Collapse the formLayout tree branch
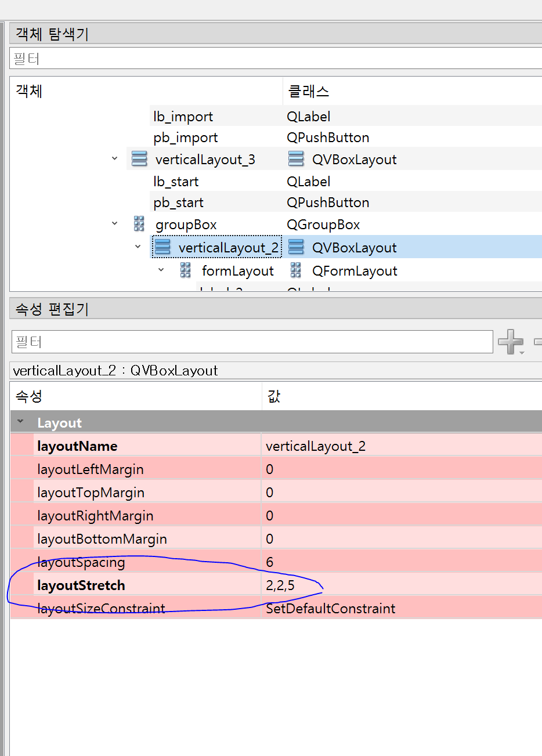Viewport: 542px width, 756px height. pos(161,270)
